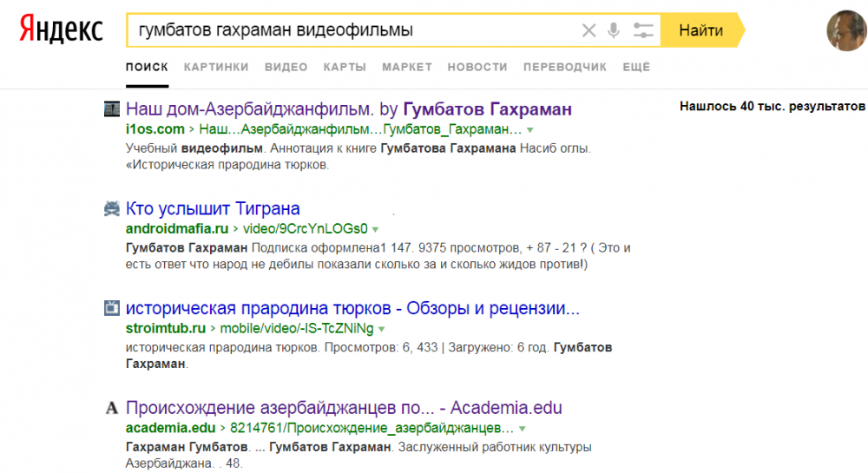The height and width of the screenshot is (473, 868).
Task: Open stroimtub.ru domain link
Action: click(x=166, y=329)
